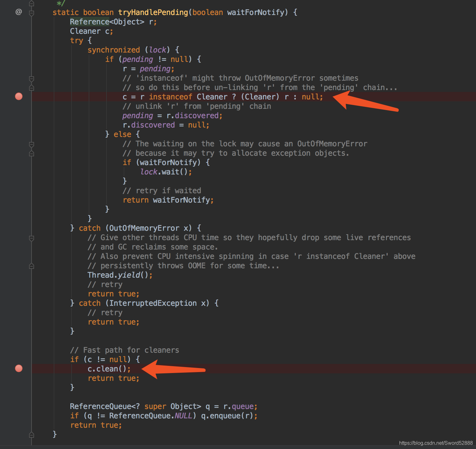Click '// retry if waited' comment
The height and width of the screenshot is (449, 476).
tap(162, 190)
